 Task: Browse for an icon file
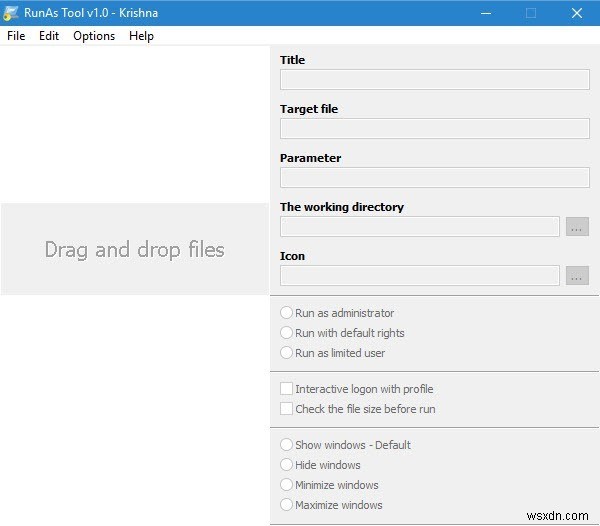pos(577,276)
